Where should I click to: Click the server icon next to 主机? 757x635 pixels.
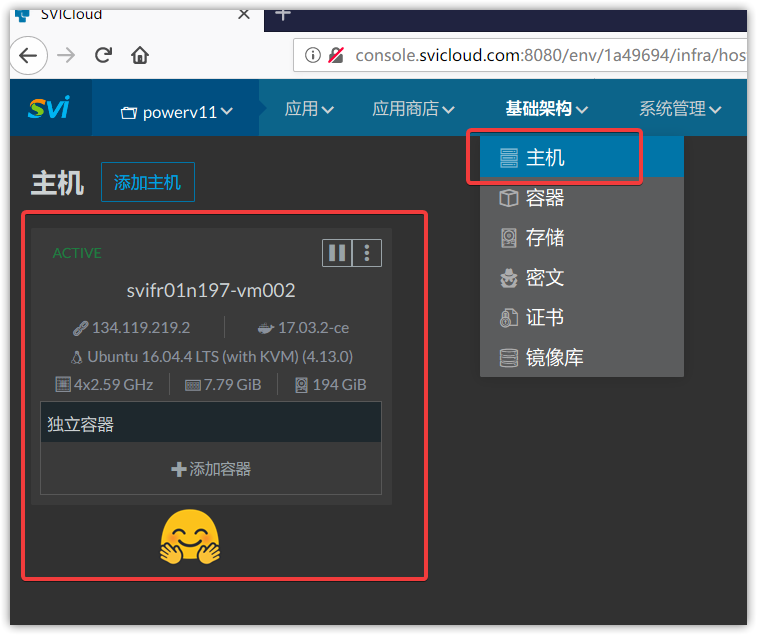pos(508,158)
